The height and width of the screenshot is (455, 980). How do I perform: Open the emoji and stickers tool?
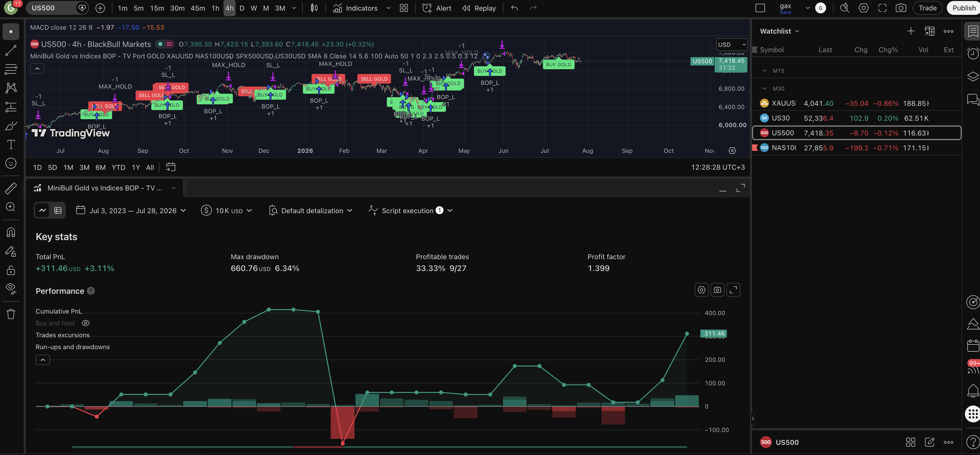point(11,163)
